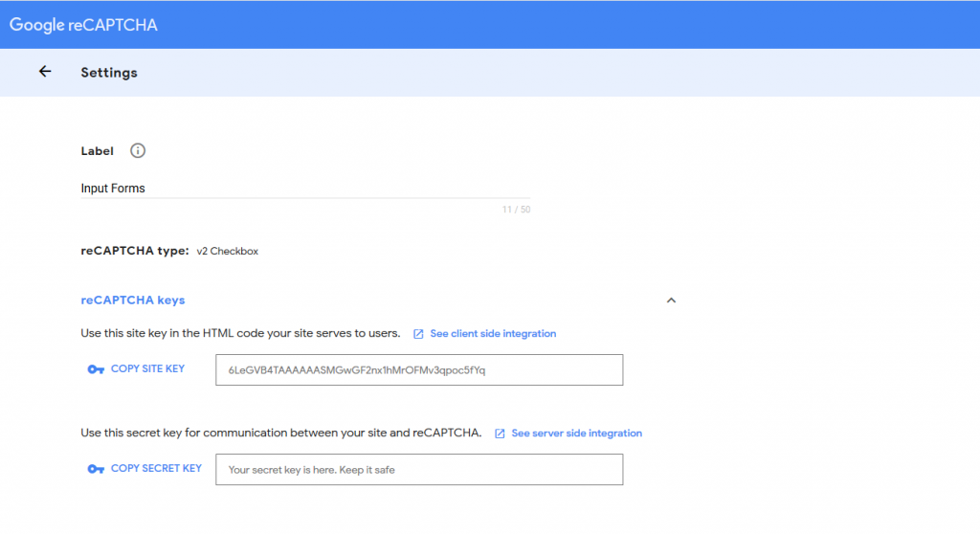Click the secret key text field
The width and height of the screenshot is (980, 534).
coord(419,470)
